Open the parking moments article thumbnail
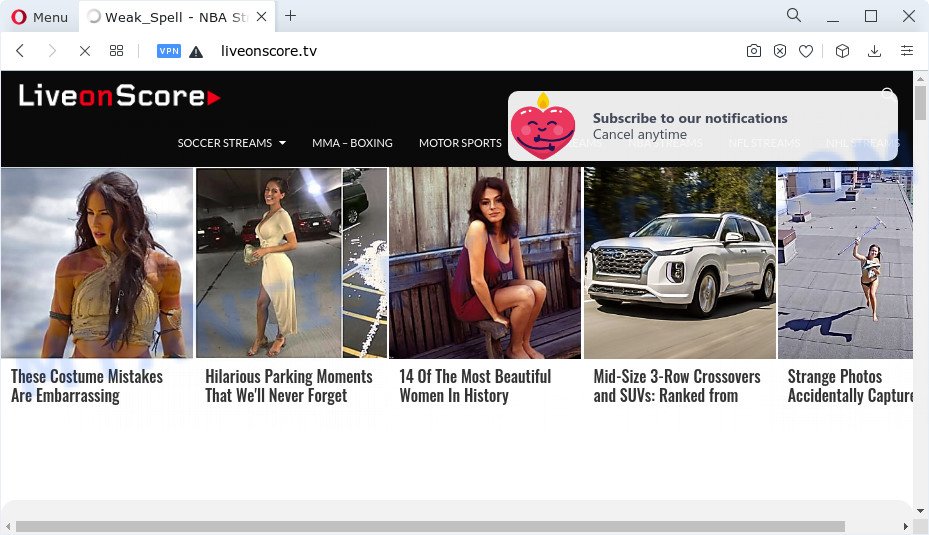 (x=291, y=263)
